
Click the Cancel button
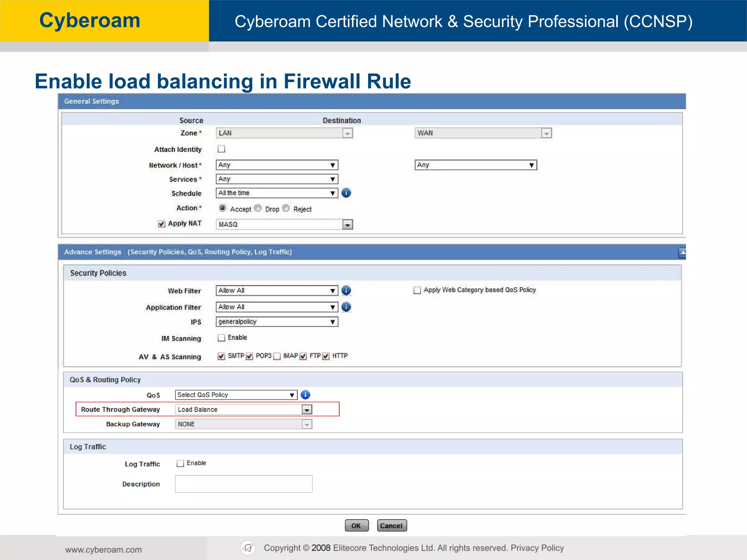(x=392, y=525)
